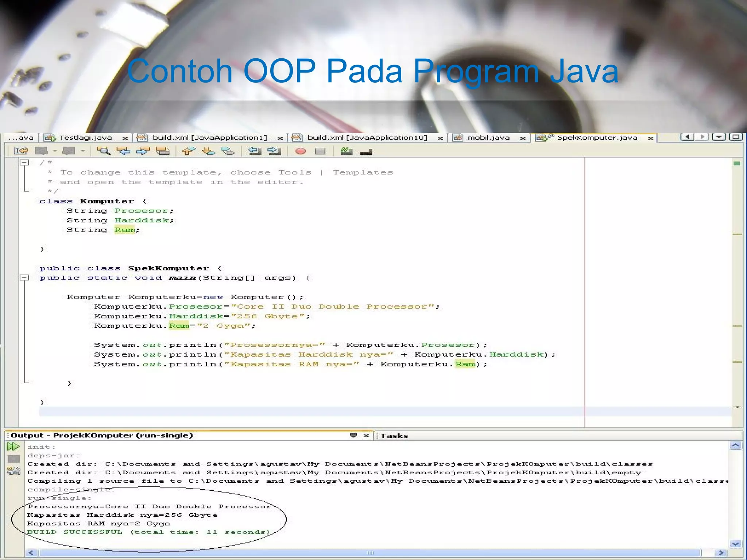Switch to the mobil.java tab
This screenshot has width=747, height=560.
pyautogui.click(x=488, y=138)
